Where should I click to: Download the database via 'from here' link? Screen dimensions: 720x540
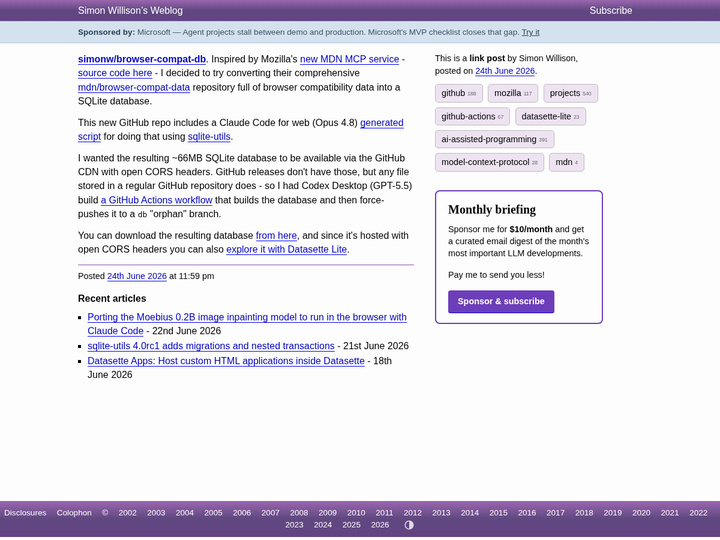[276, 235]
